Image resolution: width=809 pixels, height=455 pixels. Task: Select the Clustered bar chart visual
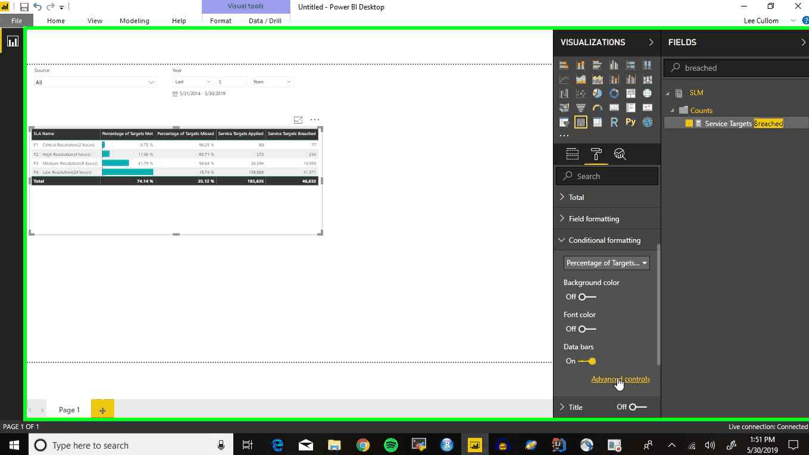point(597,65)
